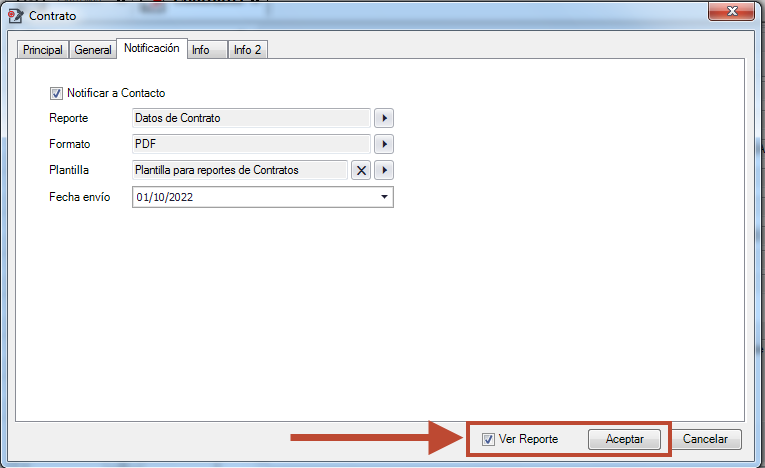Open the Formato selector arrow button
The width and height of the screenshot is (765, 468).
[x=384, y=144]
